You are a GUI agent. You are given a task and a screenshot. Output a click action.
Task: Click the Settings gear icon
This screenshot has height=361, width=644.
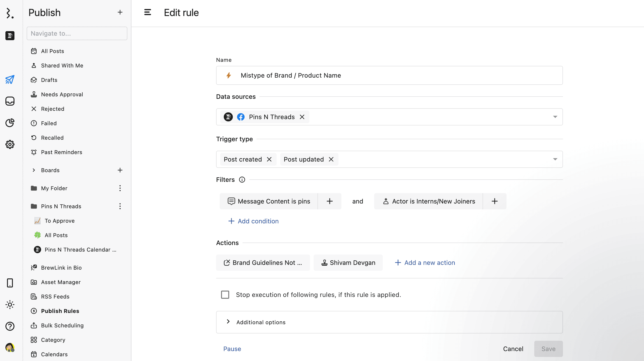(10, 144)
